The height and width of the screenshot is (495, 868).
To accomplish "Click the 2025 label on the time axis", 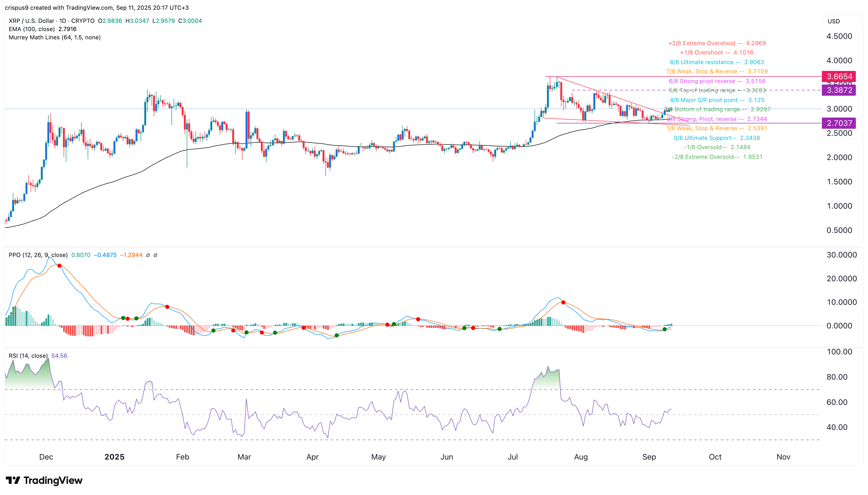I will (x=115, y=457).
